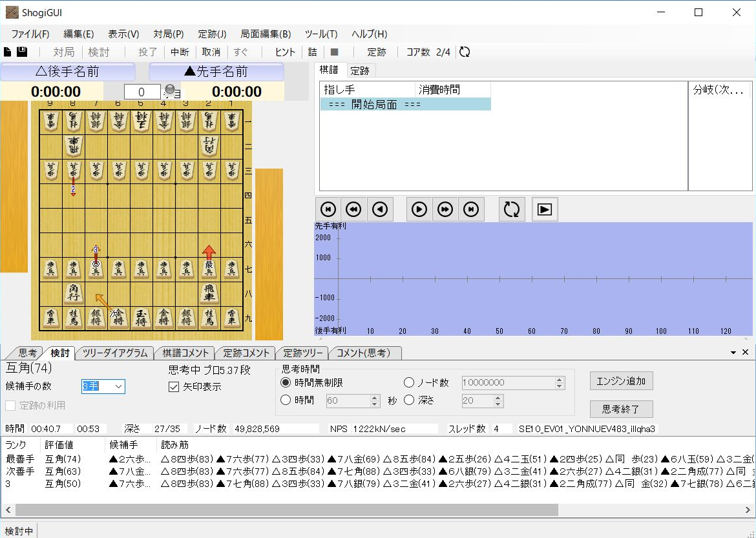The image size is (756, 538).
Task: Open 対局(P) menu
Action: [x=169, y=34]
